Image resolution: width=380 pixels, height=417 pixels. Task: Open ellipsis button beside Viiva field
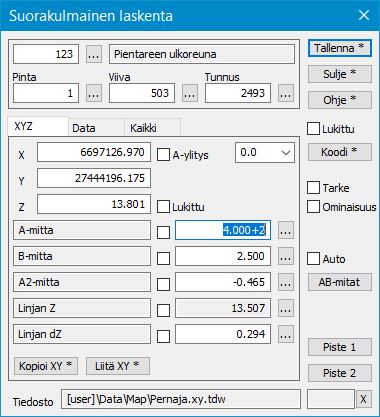[x=190, y=93]
